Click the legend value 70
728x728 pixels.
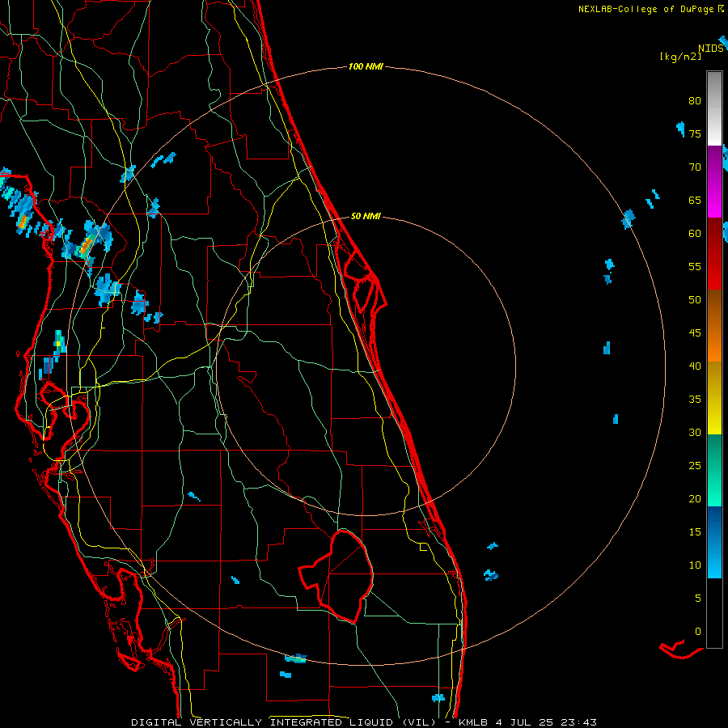[x=695, y=167]
